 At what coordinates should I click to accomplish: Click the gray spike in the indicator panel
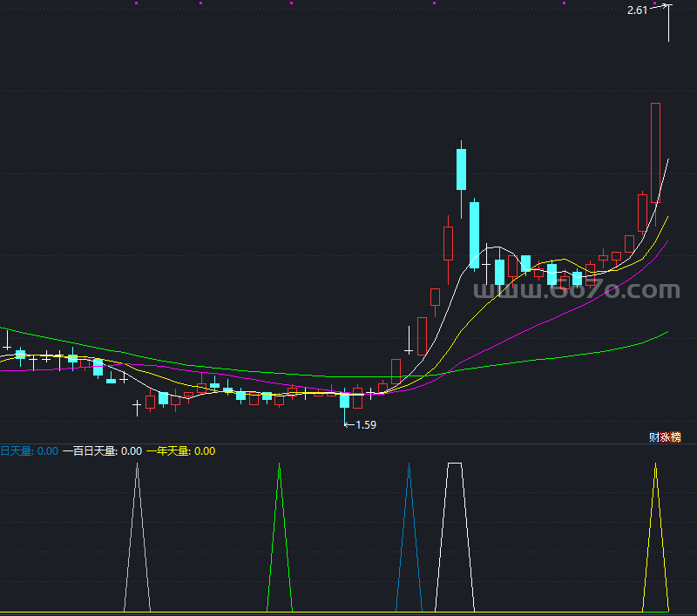(137, 537)
